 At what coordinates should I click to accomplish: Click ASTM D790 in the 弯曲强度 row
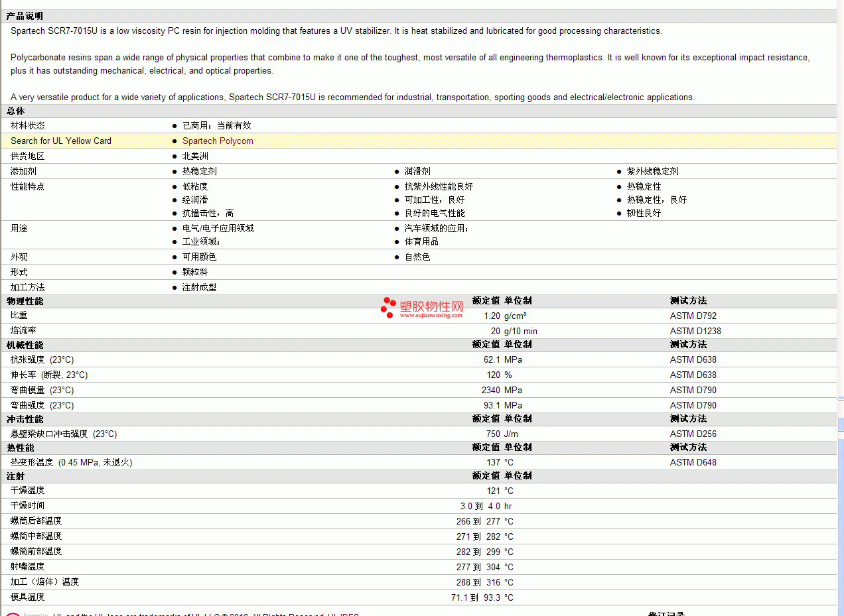click(693, 405)
